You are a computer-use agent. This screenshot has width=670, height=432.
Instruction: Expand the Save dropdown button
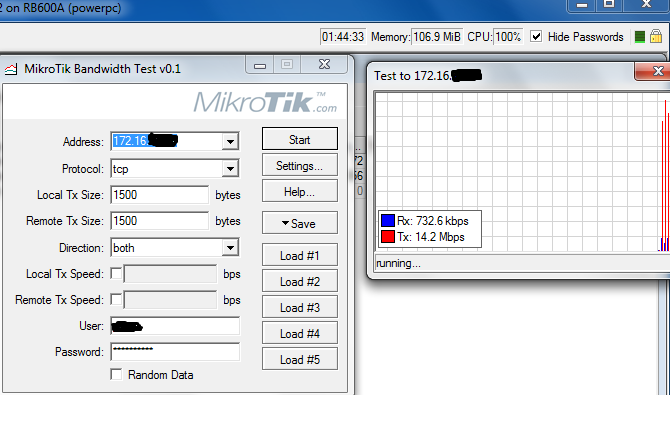[300, 223]
